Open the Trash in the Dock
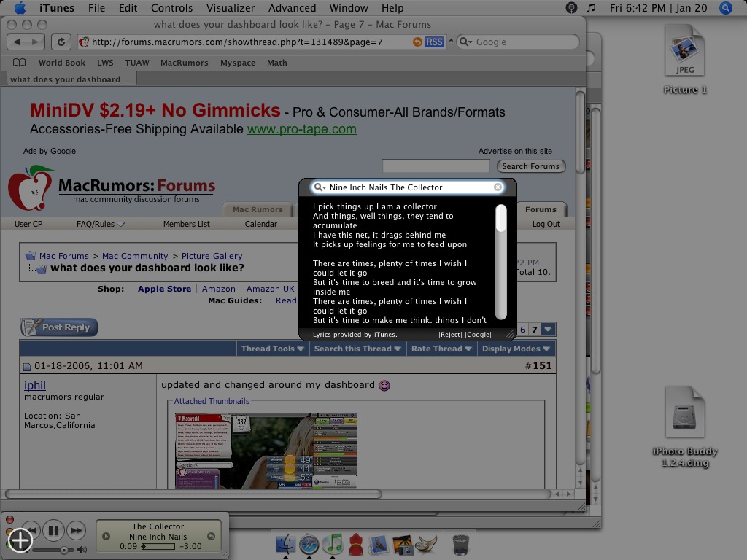Viewport: 747px width, 560px height. tap(461, 544)
